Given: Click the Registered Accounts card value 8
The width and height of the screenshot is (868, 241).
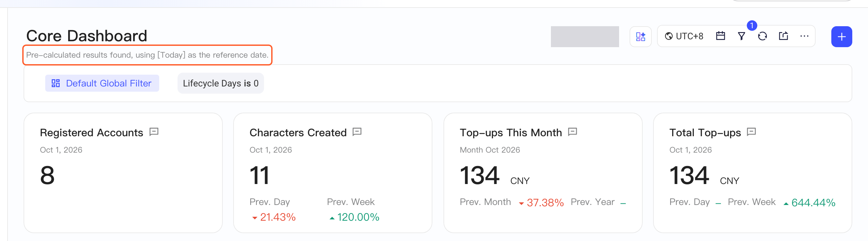Looking at the screenshot, I should pyautogui.click(x=47, y=175).
